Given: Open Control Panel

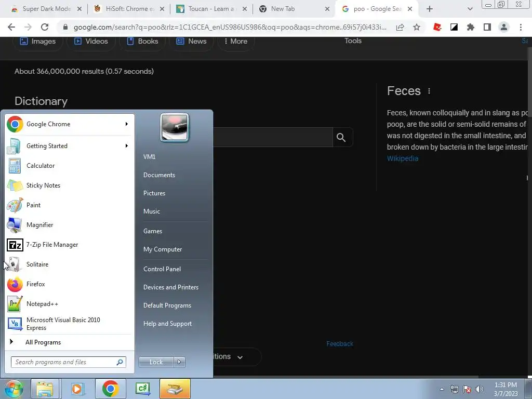Looking at the screenshot, I should tap(162, 269).
